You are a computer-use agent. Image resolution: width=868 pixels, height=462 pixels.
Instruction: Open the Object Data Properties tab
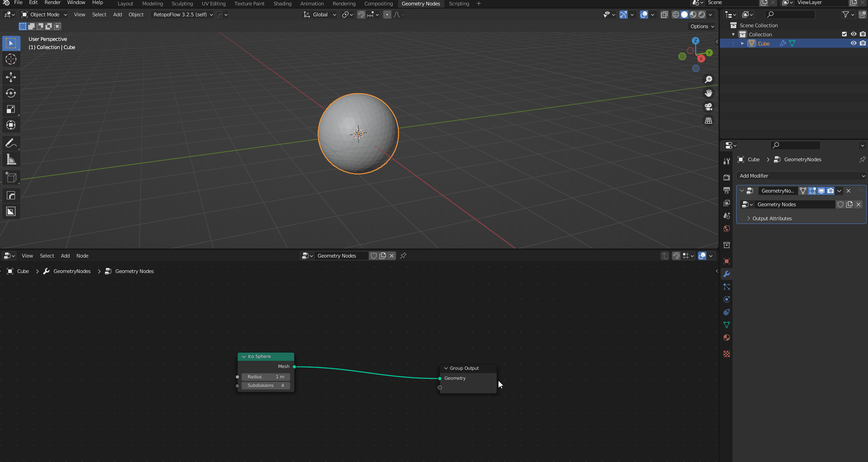pos(727,325)
